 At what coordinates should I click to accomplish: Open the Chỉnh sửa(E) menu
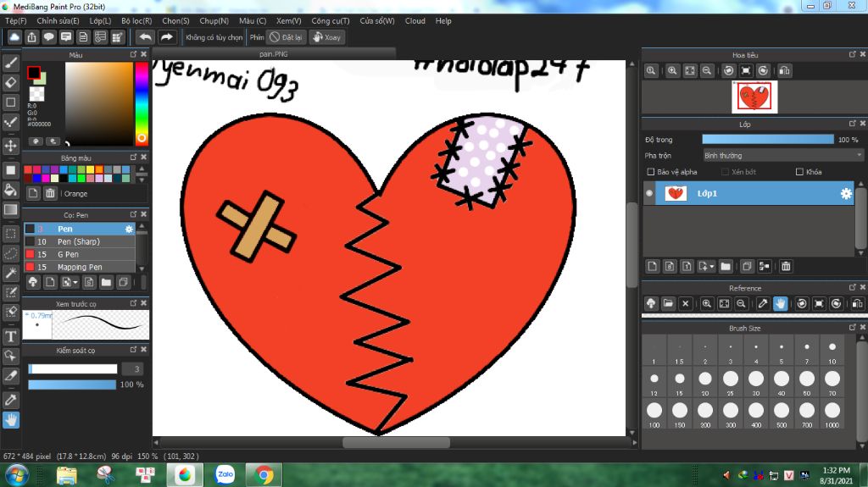[58, 20]
